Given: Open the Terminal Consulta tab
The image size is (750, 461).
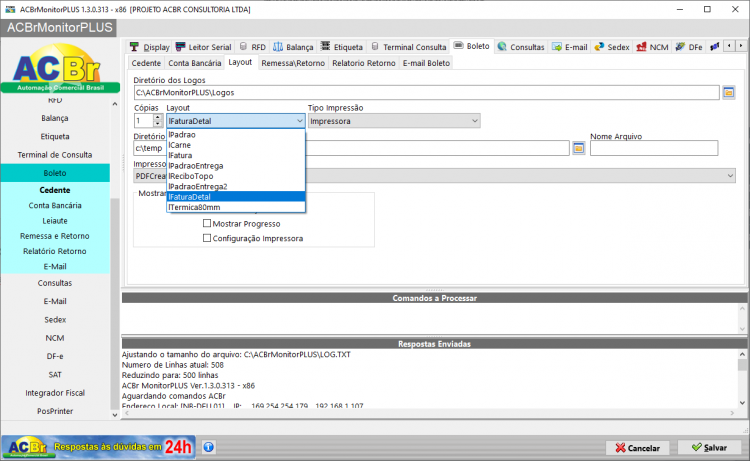Looking at the screenshot, I should coord(409,47).
